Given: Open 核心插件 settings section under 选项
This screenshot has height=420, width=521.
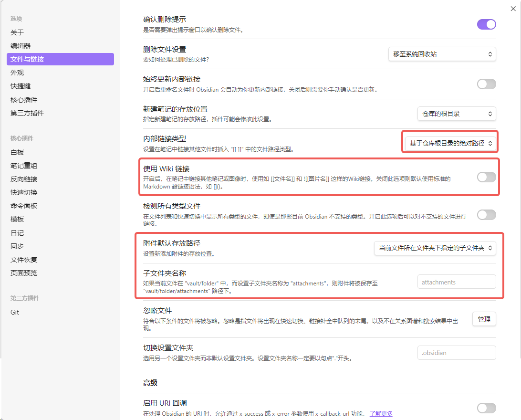Looking at the screenshot, I should 60,100.
